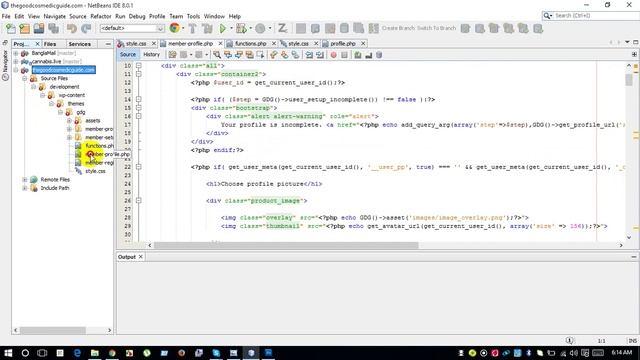
Task: Click the editor vertical scrollbar down arrow
Action: tap(629, 238)
